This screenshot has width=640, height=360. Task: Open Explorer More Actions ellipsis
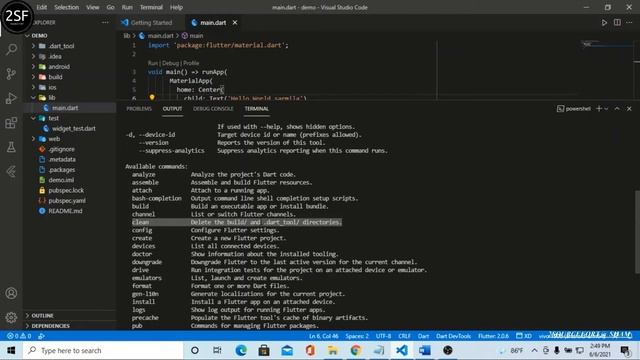pos(105,22)
